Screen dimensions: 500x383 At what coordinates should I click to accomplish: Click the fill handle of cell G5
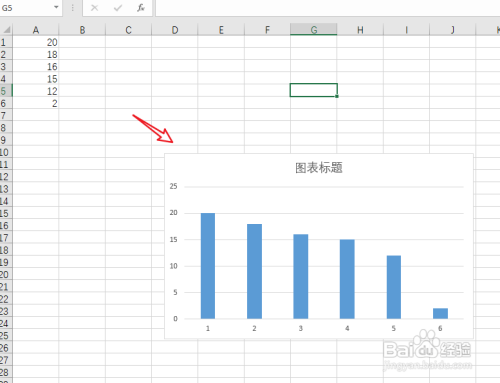point(337,96)
